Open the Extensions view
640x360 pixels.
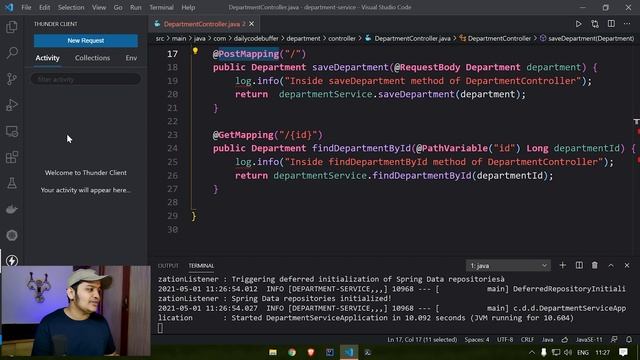[x=12, y=157]
